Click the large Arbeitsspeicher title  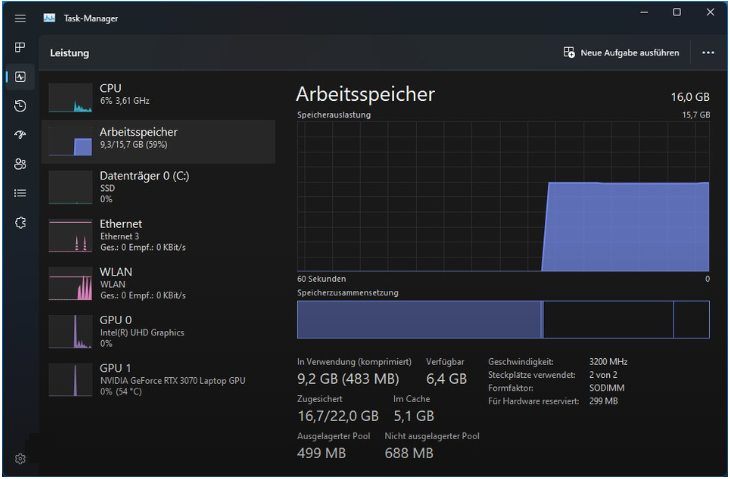pyautogui.click(x=365, y=94)
